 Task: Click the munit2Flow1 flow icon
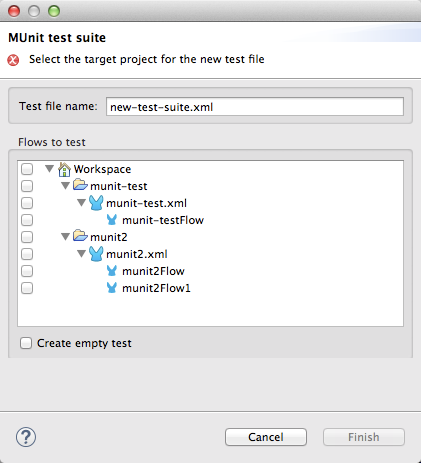(x=112, y=288)
